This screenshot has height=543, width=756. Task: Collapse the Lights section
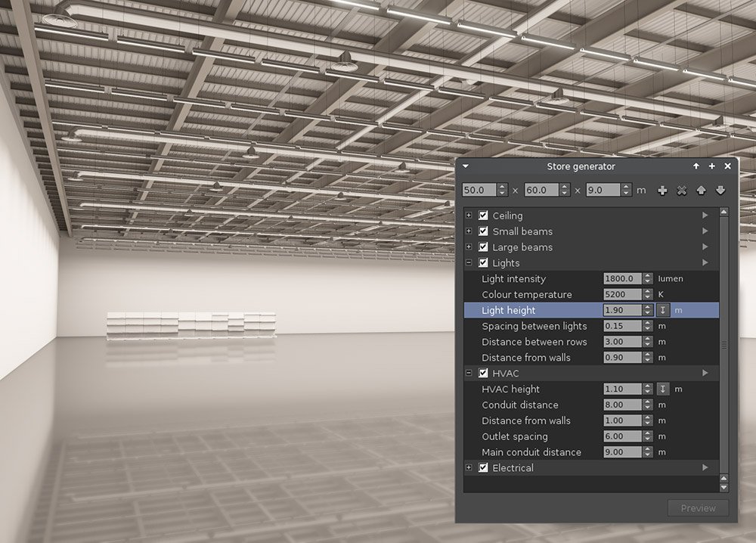coord(469,263)
